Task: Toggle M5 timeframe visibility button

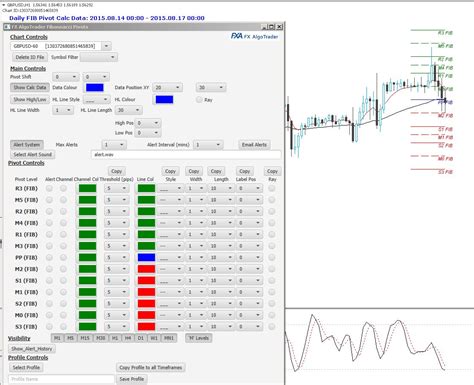Action: [70, 338]
